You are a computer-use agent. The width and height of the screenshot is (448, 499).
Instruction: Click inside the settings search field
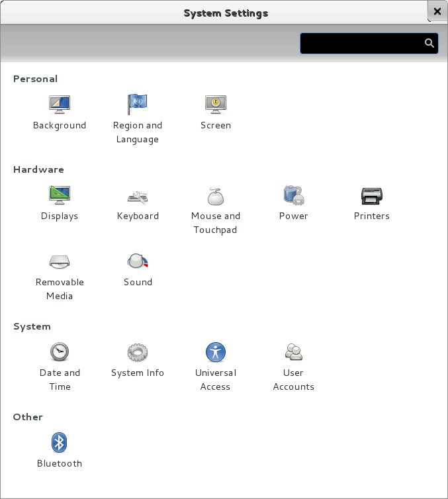click(361, 44)
